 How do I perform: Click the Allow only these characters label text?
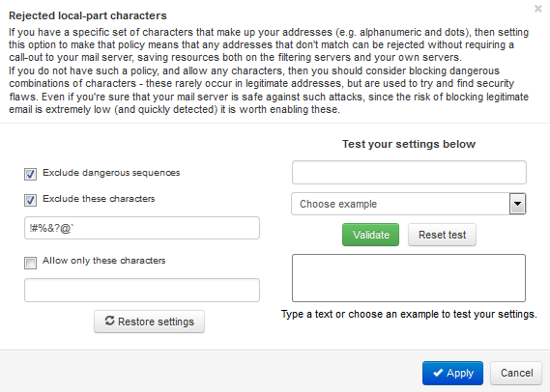[x=103, y=261]
